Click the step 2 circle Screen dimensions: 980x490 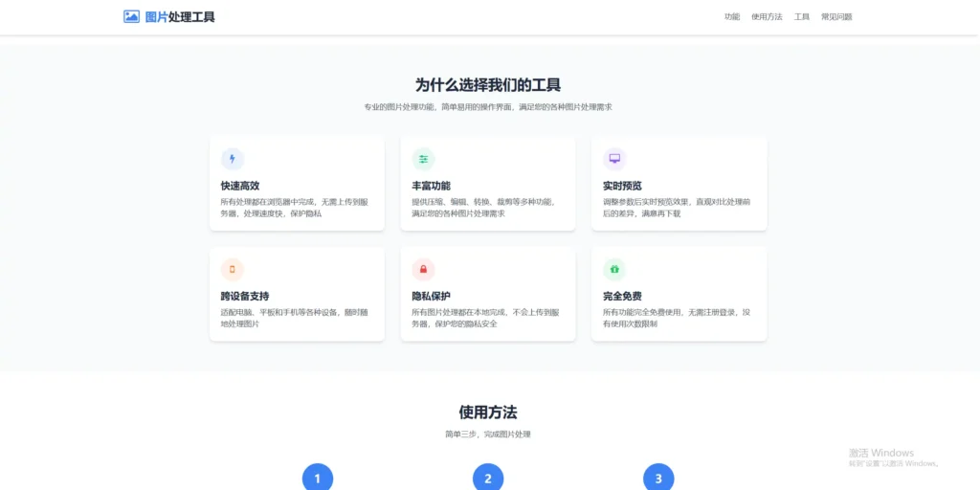point(488,479)
